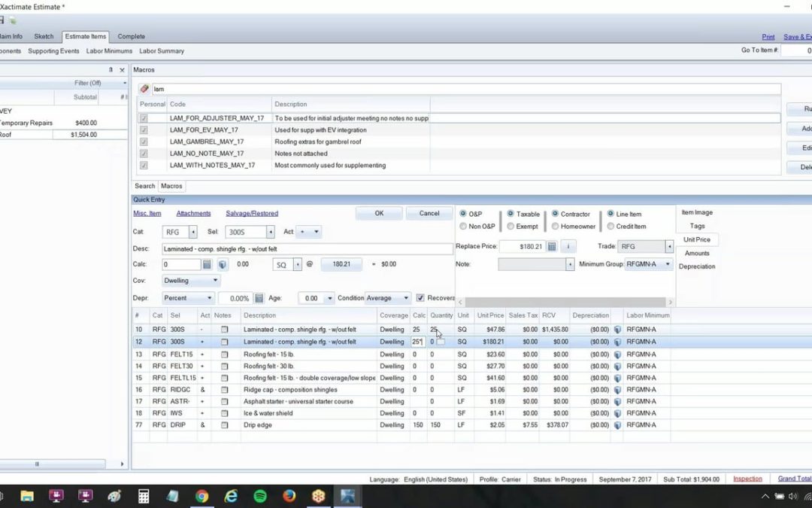812x508 pixels.
Task: Switch to the Complete tab
Action: pos(131,36)
